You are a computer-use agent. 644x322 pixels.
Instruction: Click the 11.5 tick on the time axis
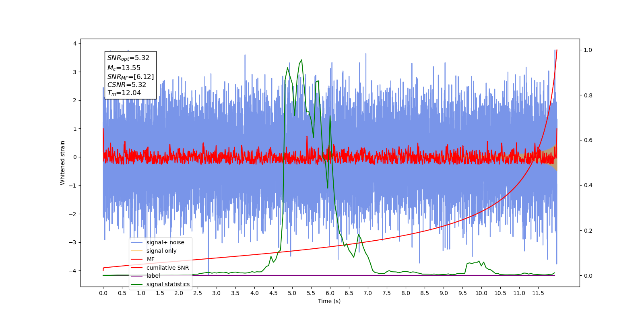tap(538, 293)
